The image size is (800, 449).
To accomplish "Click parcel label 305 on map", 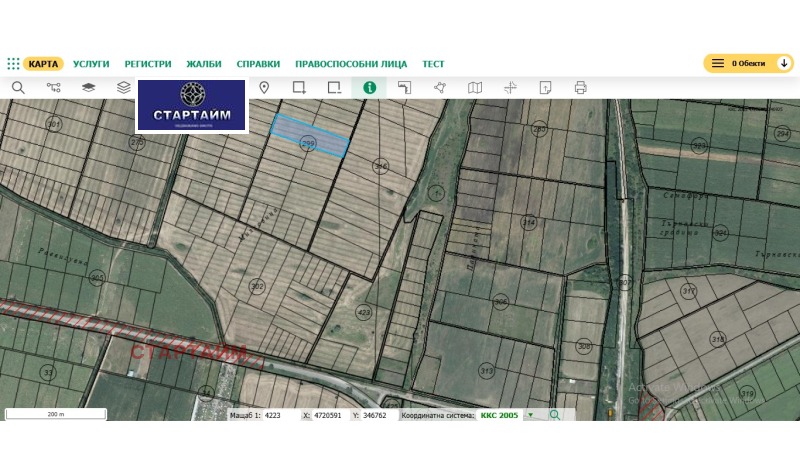I will tap(97, 278).
